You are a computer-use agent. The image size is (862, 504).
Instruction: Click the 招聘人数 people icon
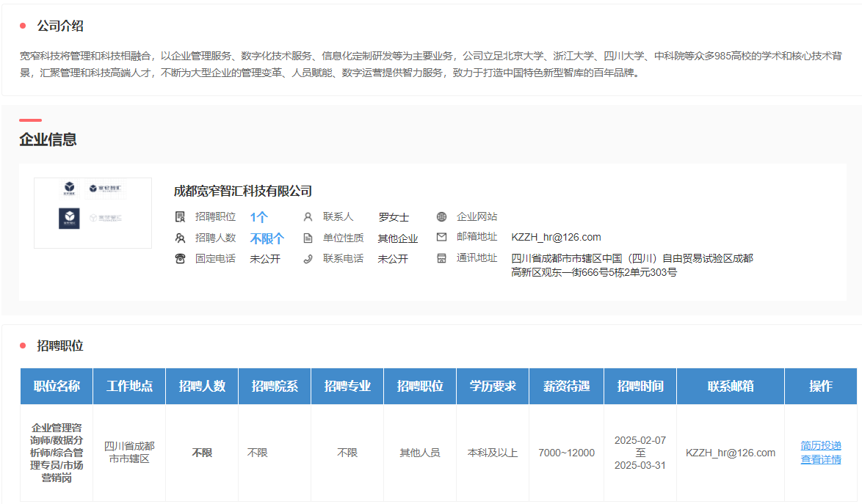tap(180, 238)
